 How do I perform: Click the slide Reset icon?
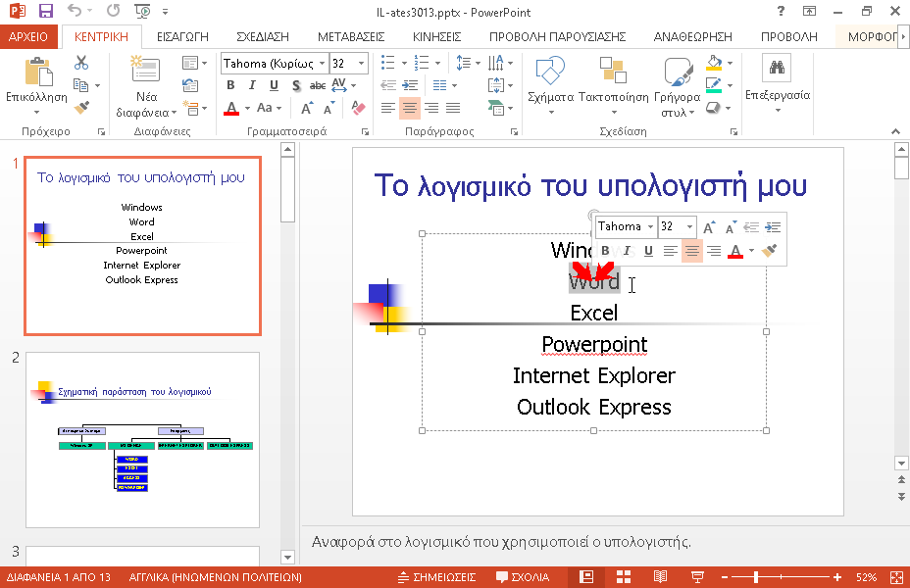pos(190,86)
